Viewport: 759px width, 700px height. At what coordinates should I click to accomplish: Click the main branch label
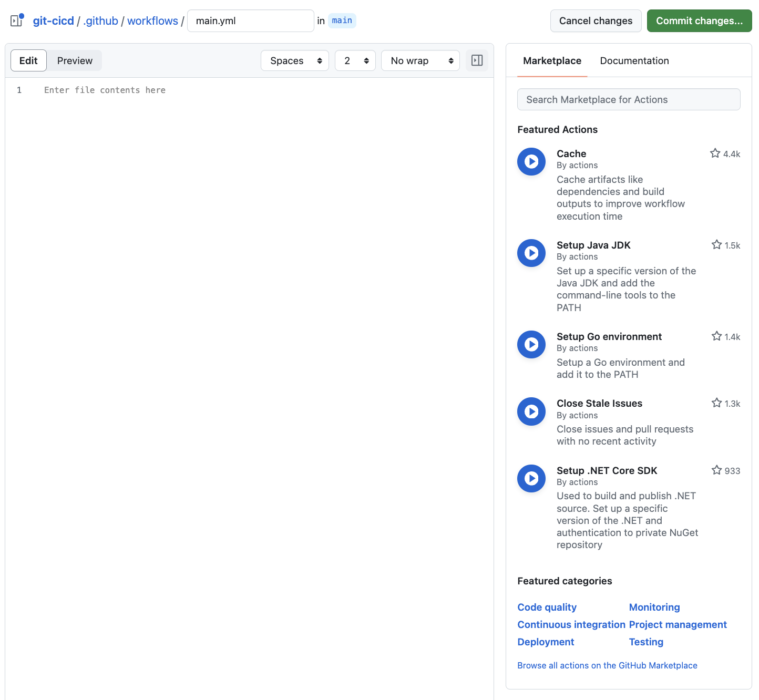click(342, 20)
